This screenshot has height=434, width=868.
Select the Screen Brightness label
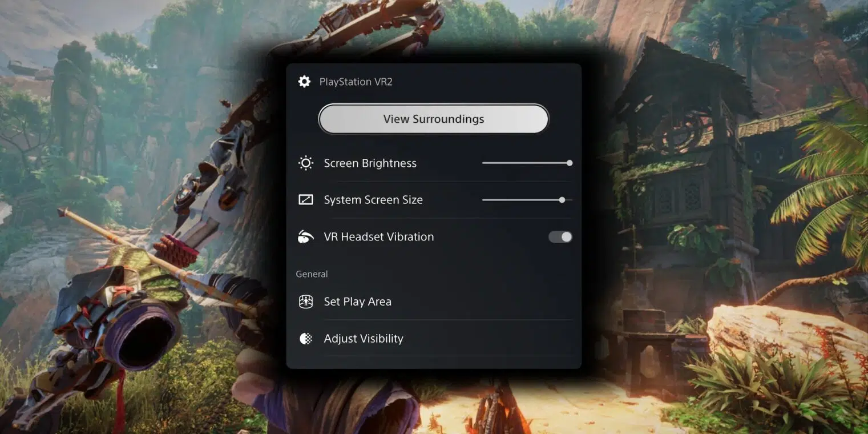pyautogui.click(x=370, y=163)
